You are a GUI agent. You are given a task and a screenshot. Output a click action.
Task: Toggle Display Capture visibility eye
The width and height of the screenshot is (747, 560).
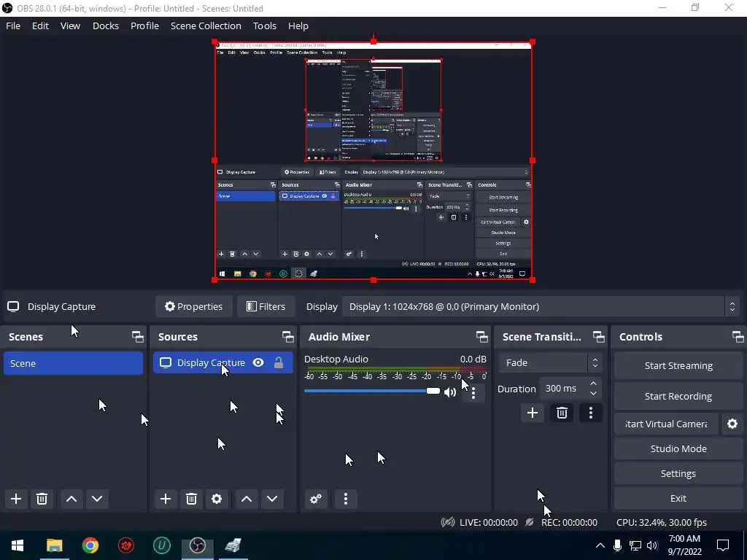258,363
